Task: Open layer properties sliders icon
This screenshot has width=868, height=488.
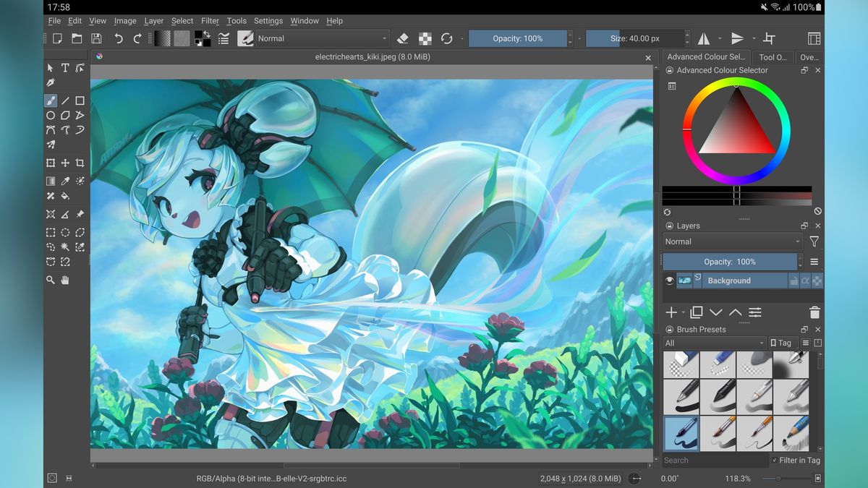Action: (x=755, y=312)
